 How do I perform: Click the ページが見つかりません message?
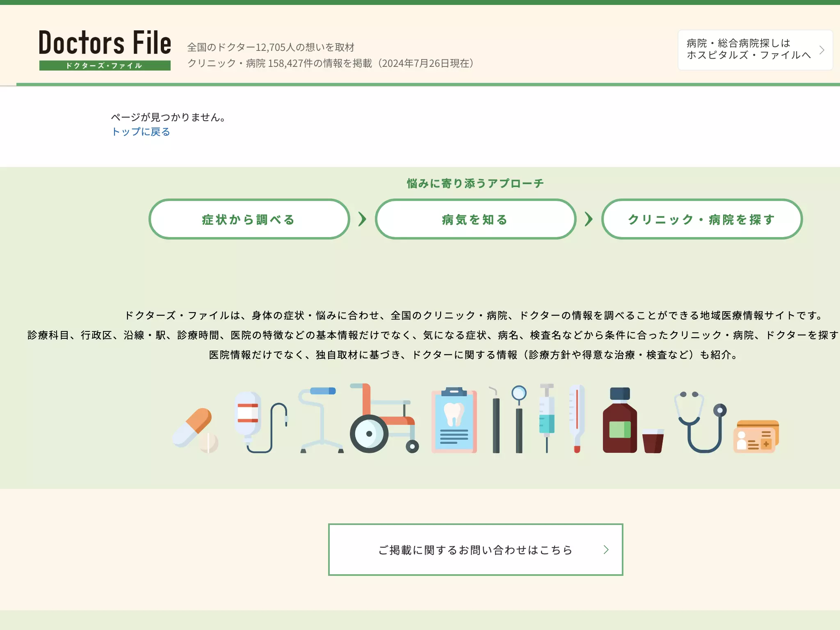point(168,117)
